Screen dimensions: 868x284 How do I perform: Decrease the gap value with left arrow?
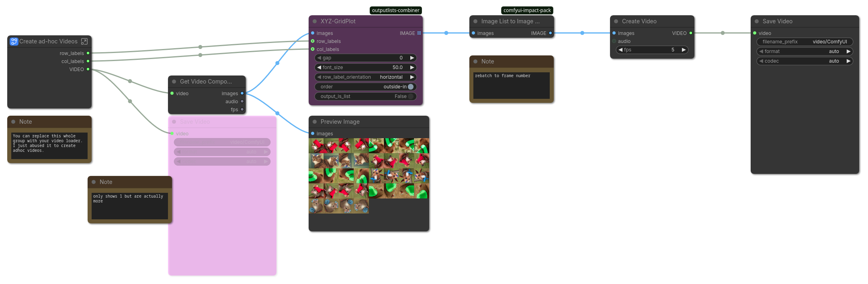tap(319, 58)
